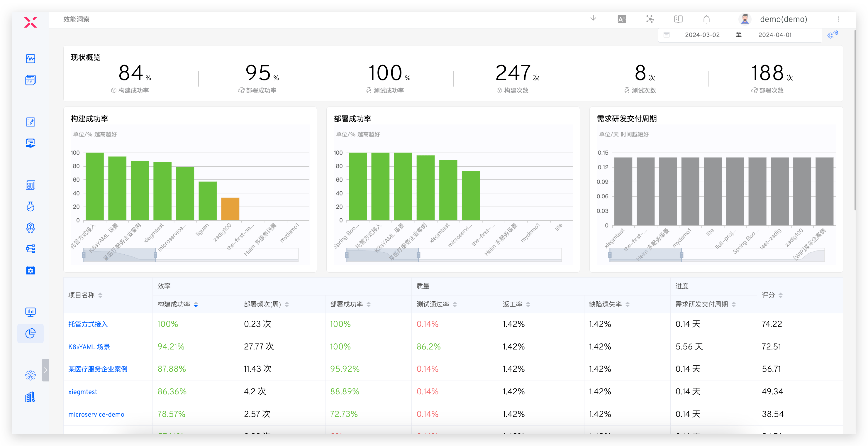This screenshot has width=868, height=446.
Task: Open the documentation book icon
Action: (x=678, y=19)
